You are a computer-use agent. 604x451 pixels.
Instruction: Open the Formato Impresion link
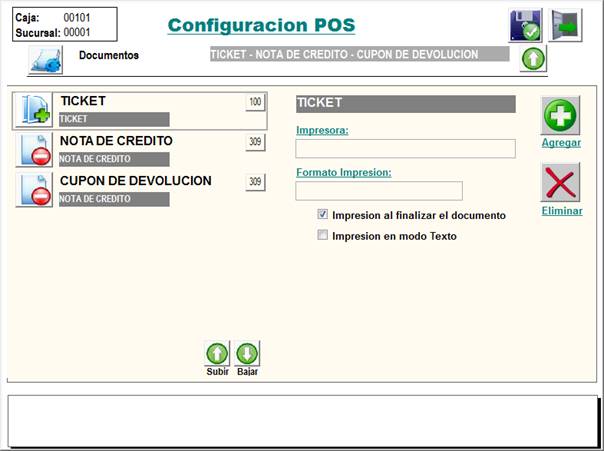click(x=344, y=172)
